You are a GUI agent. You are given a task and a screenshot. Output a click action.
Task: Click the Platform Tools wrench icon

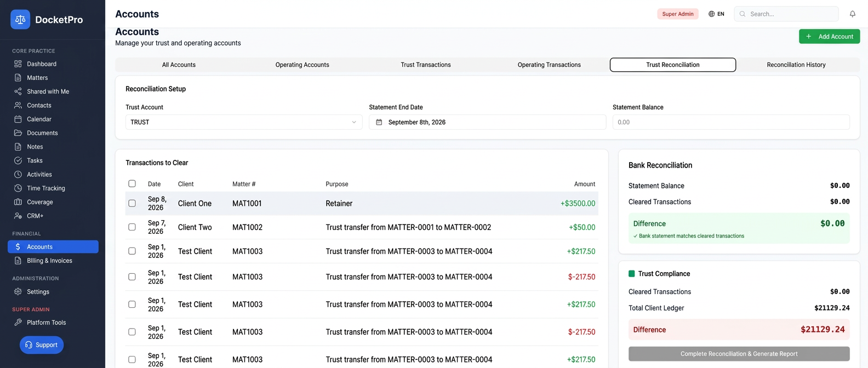coord(18,323)
